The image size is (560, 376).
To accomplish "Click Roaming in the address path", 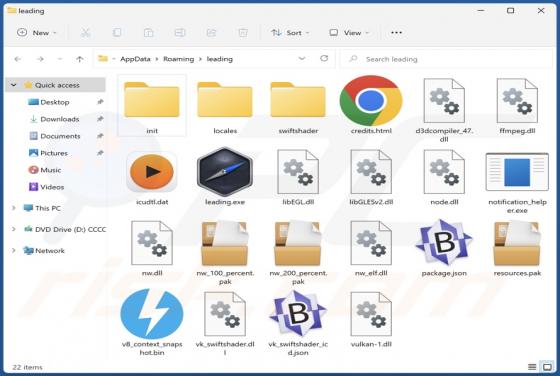I will pyautogui.click(x=179, y=59).
